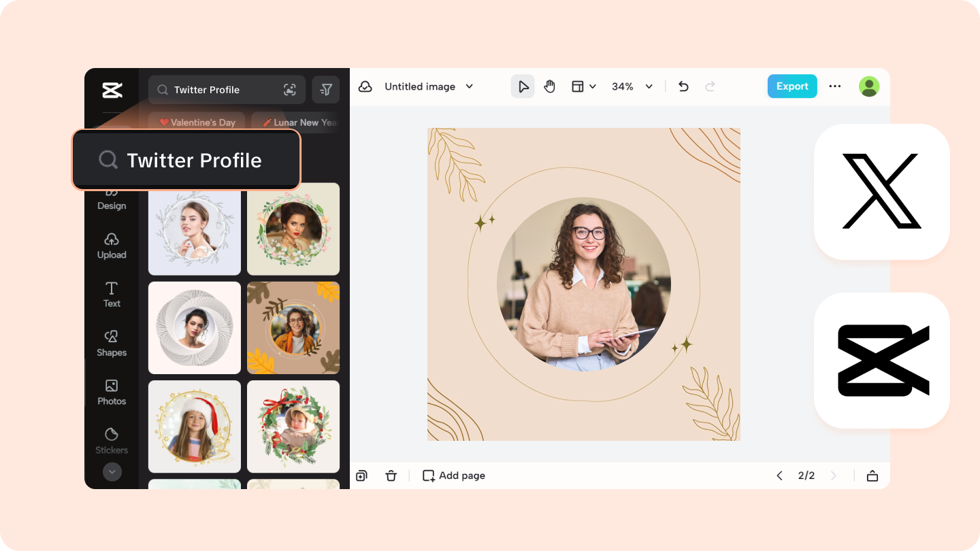Image resolution: width=980 pixels, height=551 pixels.
Task: Click the Export button
Action: (792, 86)
